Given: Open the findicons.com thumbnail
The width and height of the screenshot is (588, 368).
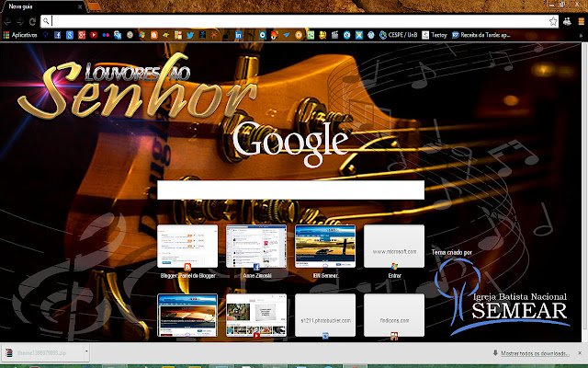Looking at the screenshot, I should coord(394,316).
